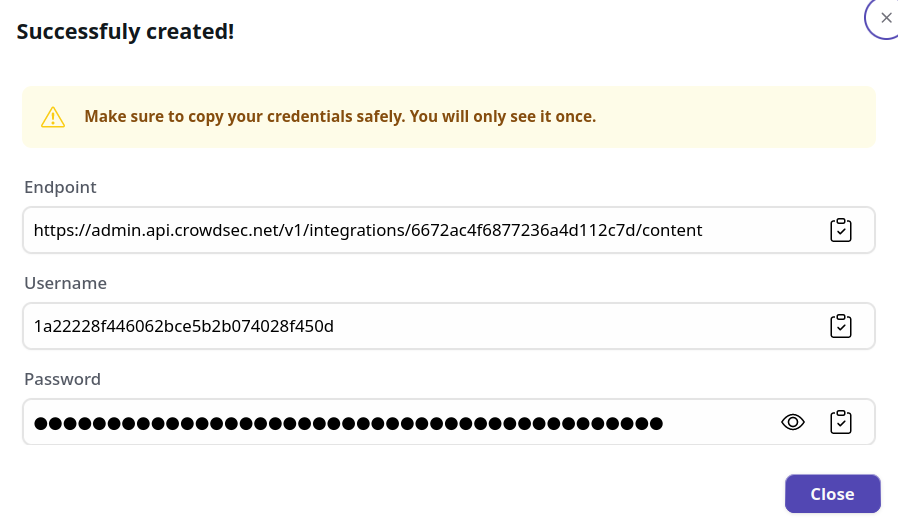Viewport: 898px width, 521px height.
Task: Click the "Successfuly created!" heading
Action: (x=125, y=31)
